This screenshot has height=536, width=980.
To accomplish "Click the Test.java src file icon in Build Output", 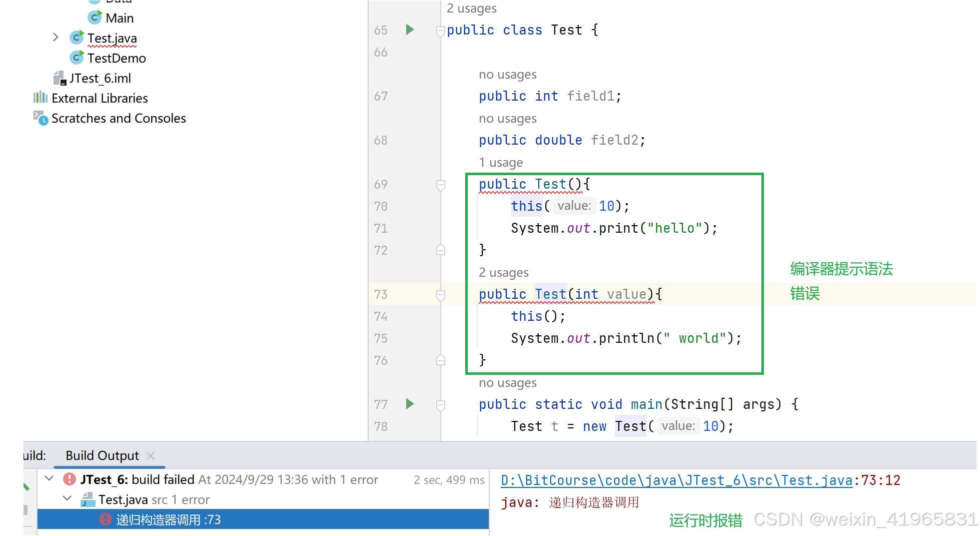I will [88, 499].
